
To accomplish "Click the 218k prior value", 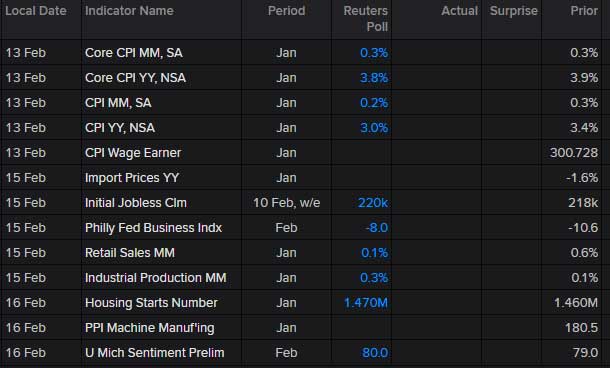I will (x=583, y=203).
